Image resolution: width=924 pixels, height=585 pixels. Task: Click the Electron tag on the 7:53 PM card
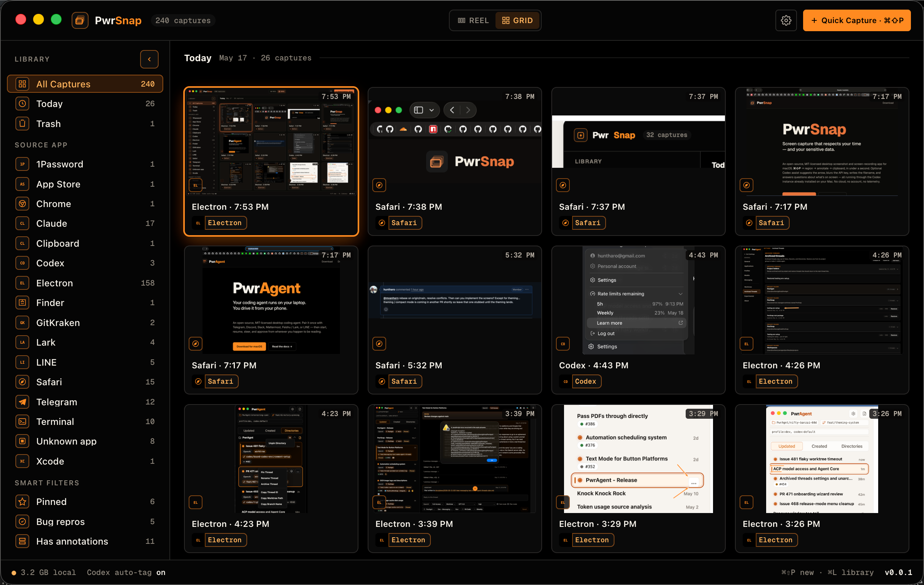(225, 223)
